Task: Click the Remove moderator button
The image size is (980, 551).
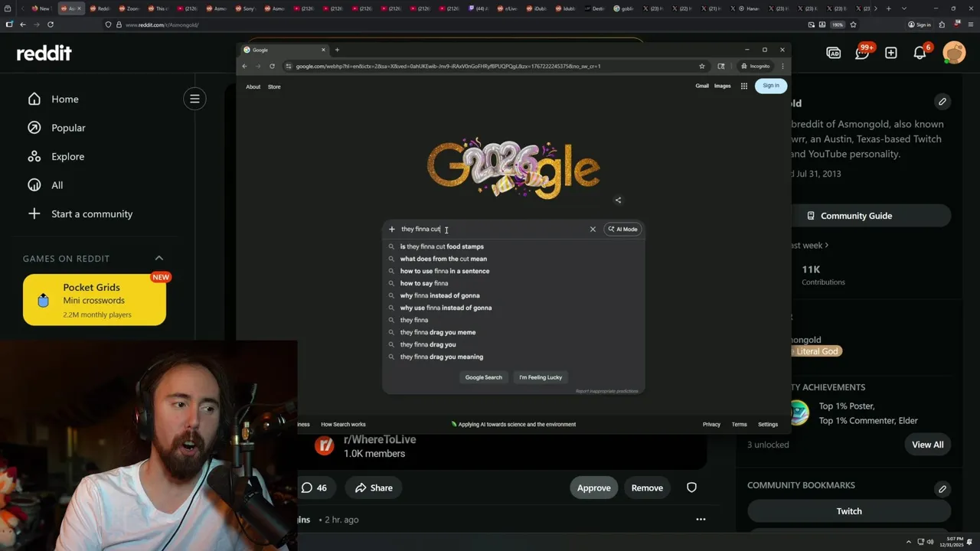Action: (x=647, y=487)
